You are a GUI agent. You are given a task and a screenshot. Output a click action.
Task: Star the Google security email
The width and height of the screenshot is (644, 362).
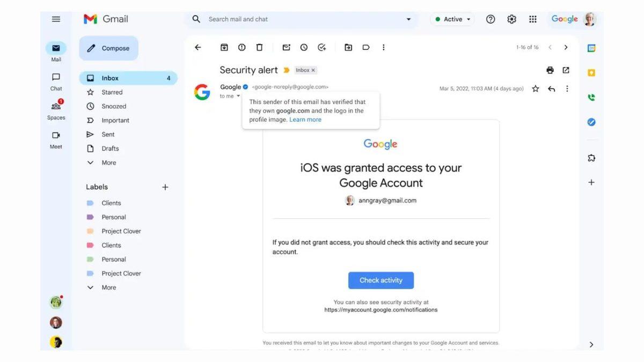(535, 89)
